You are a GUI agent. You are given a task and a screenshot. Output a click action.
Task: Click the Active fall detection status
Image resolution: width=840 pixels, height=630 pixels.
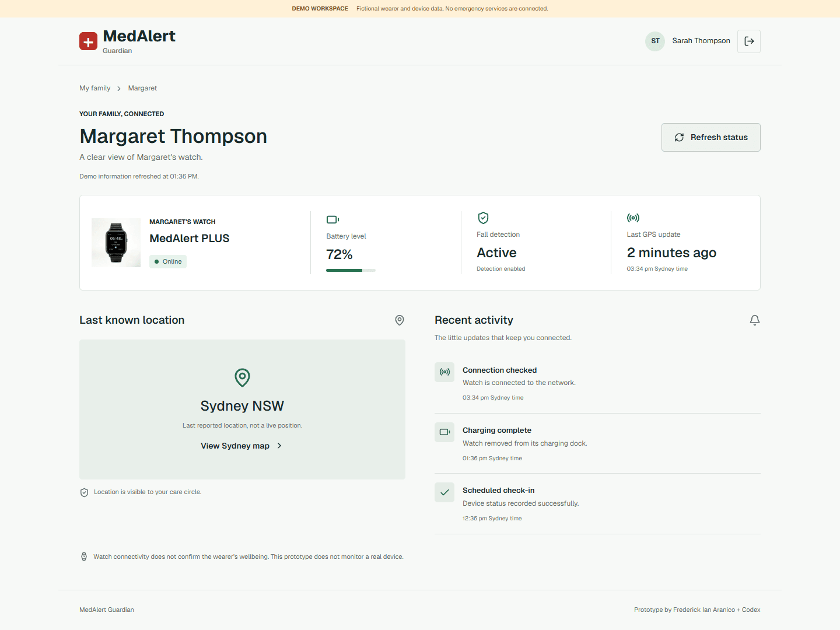[496, 253]
